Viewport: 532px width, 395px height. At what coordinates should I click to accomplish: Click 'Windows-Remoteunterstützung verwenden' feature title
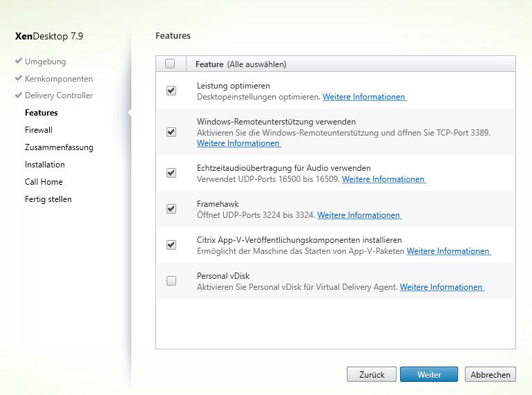point(276,122)
